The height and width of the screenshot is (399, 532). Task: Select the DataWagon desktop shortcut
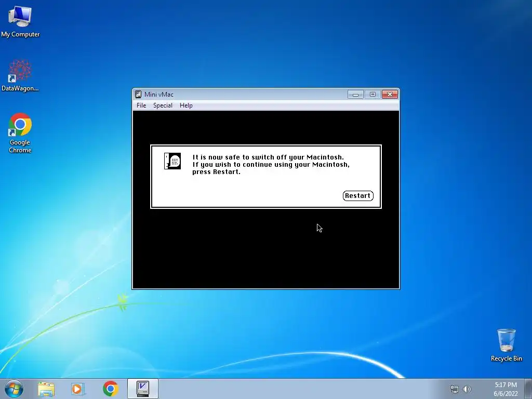point(20,76)
